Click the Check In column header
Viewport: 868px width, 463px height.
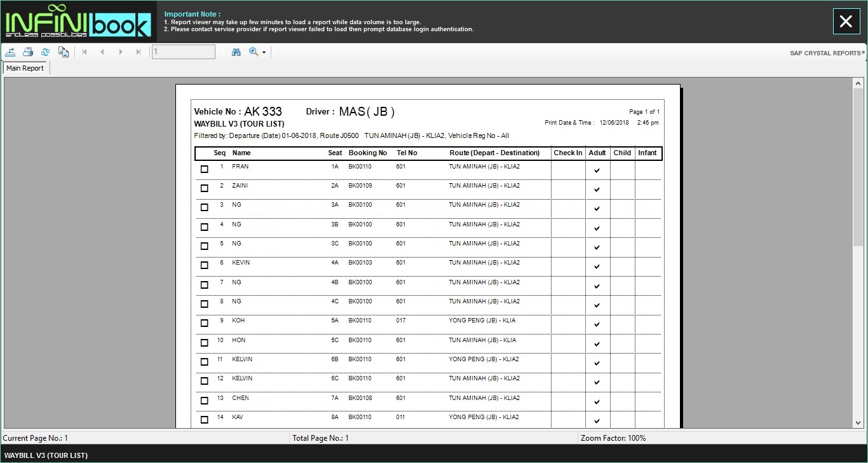coord(568,153)
